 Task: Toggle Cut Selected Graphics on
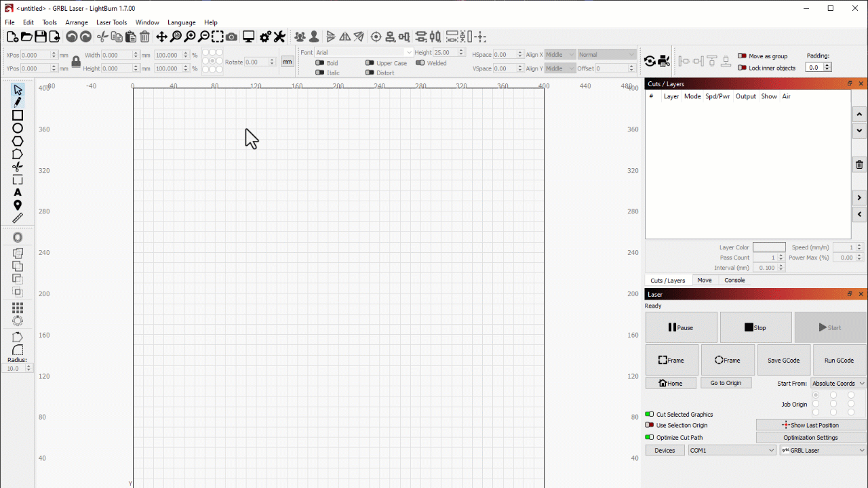[x=649, y=414]
